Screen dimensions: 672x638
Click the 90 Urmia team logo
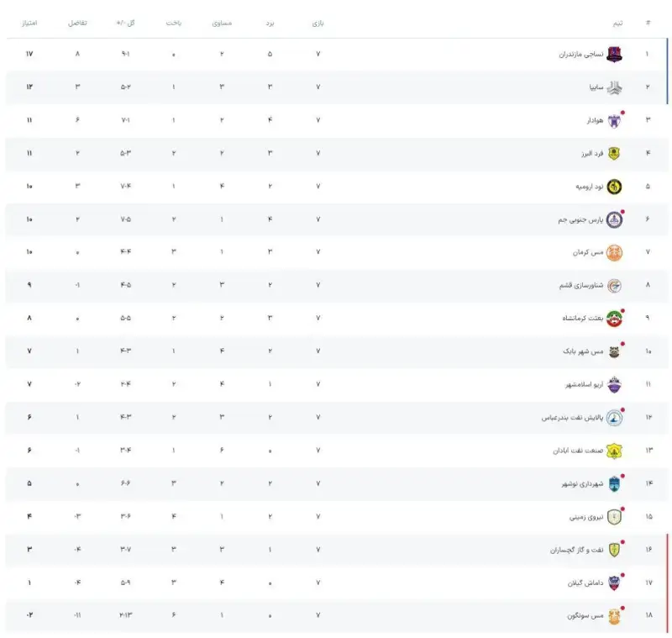615,186
